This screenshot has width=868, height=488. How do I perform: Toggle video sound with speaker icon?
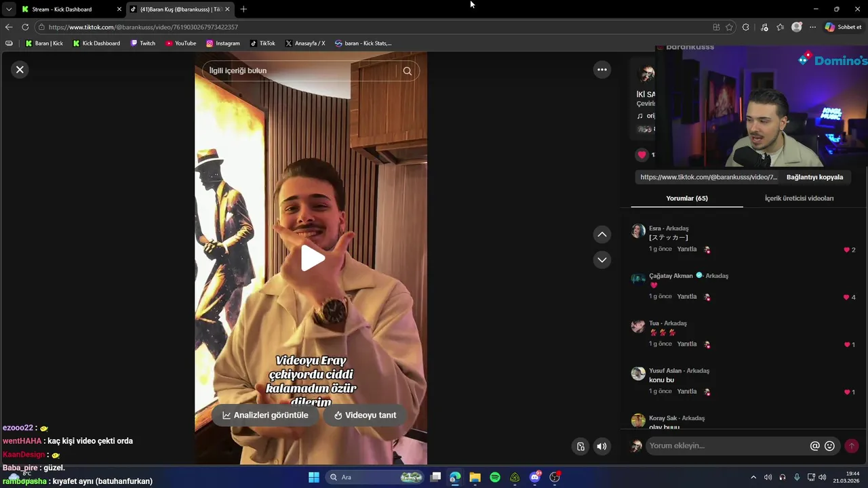pos(601,446)
